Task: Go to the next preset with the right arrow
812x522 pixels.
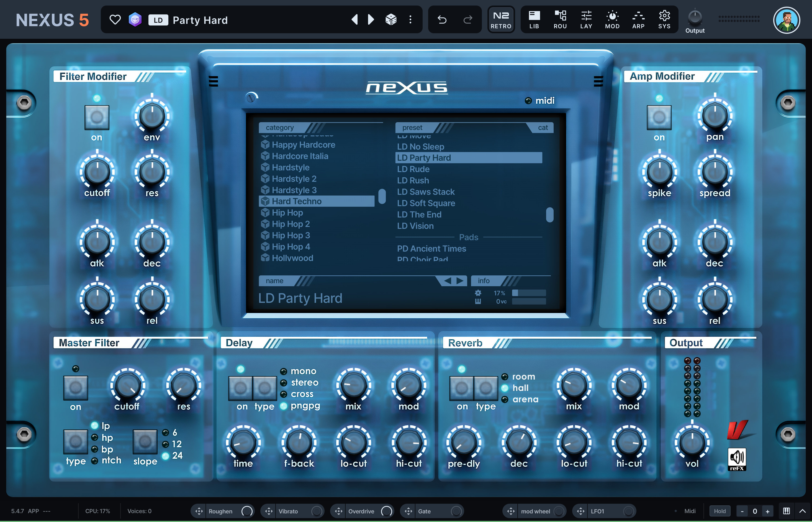Action: (x=371, y=20)
